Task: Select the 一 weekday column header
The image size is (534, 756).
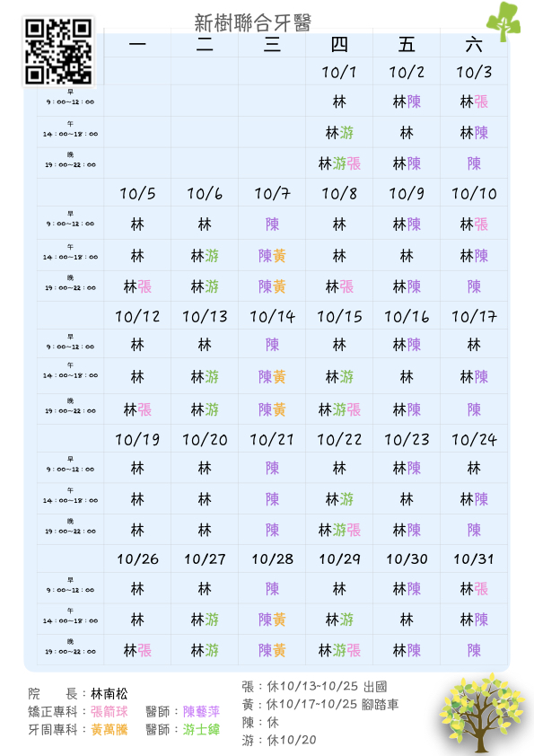Action: (x=137, y=45)
